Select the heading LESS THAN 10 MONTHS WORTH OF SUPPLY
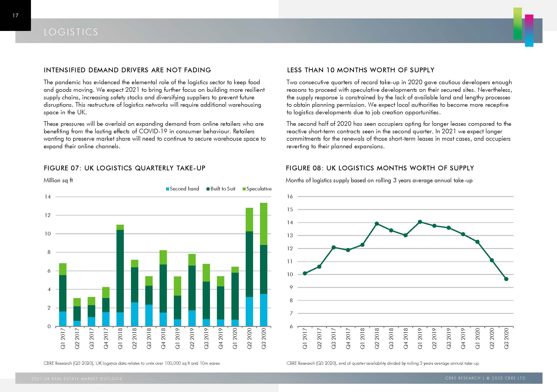Viewport: 557px width, 392px height. pyautogui.click(x=360, y=70)
